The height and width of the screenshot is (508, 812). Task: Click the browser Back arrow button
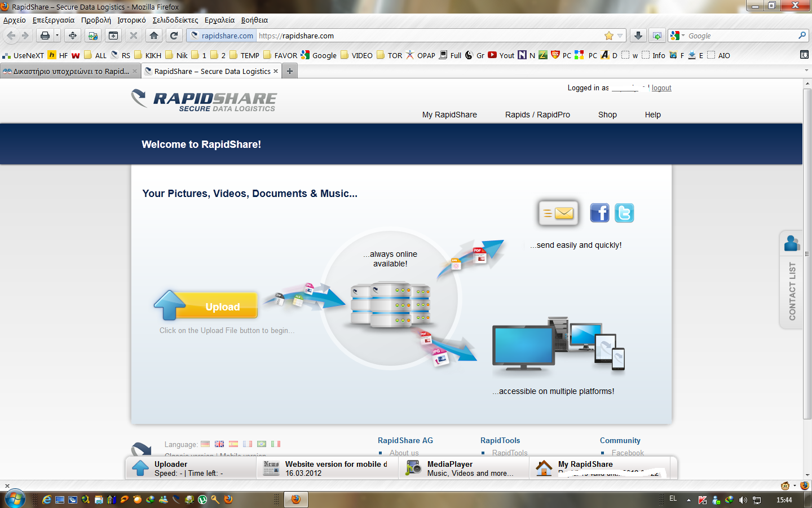pyautogui.click(x=11, y=36)
